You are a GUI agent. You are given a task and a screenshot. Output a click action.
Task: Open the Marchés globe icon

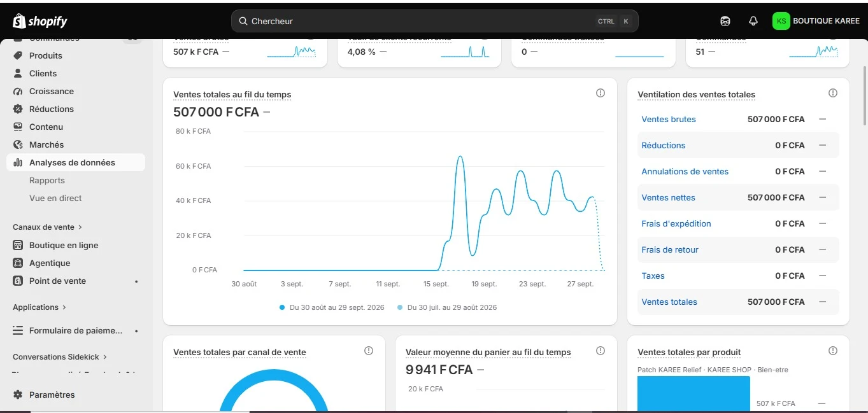coord(18,144)
